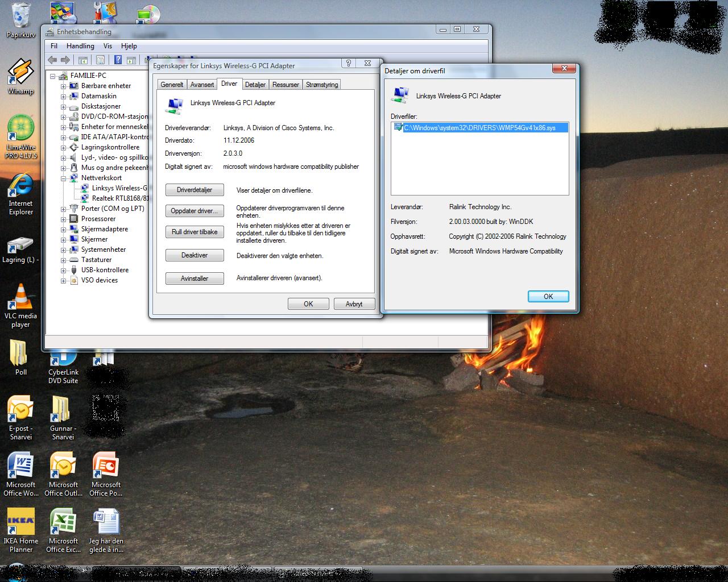Open the Vis menu
The width and height of the screenshot is (728, 582).
107,46
